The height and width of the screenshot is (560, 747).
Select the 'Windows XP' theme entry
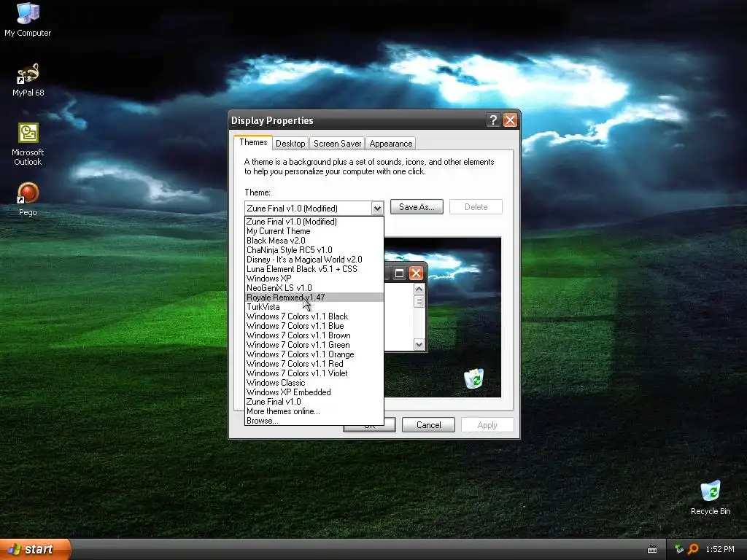pos(314,279)
